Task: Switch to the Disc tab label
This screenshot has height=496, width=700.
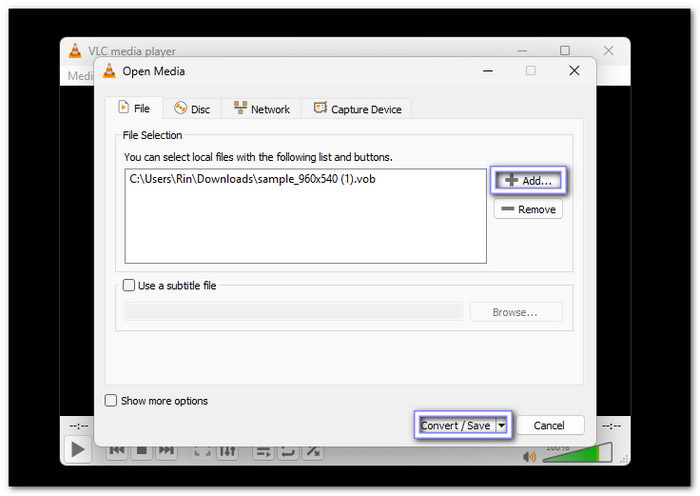Action: pyautogui.click(x=200, y=109)
